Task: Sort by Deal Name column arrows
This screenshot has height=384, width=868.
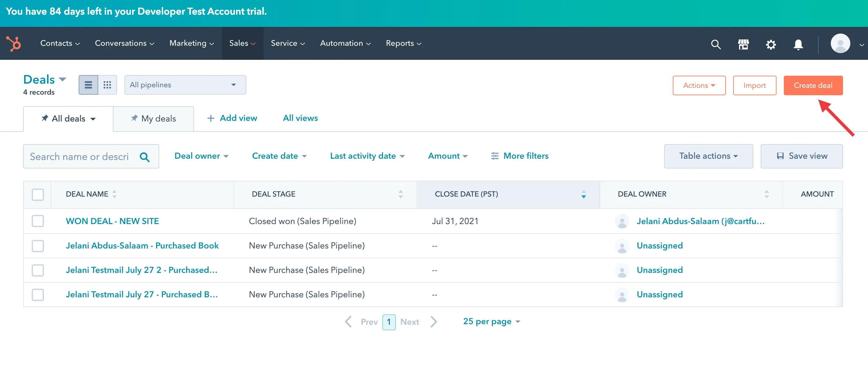Action: [x=115, y=194]
